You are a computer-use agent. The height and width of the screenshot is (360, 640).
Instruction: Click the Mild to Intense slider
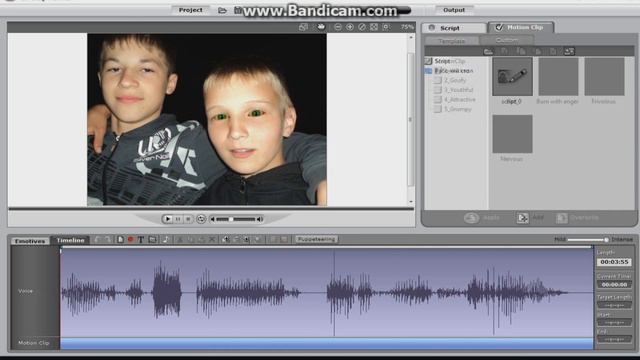588,240
